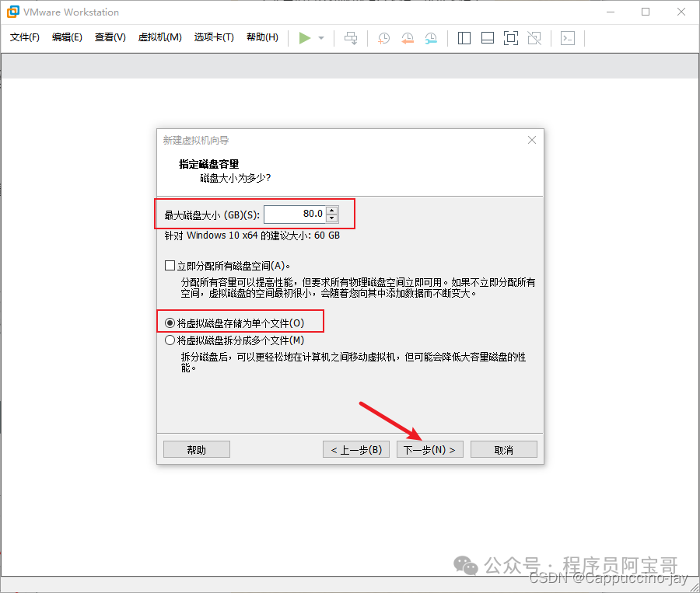Open the snapshot manager wrench clock icon

pyautogui.click(x=431, y=38)
